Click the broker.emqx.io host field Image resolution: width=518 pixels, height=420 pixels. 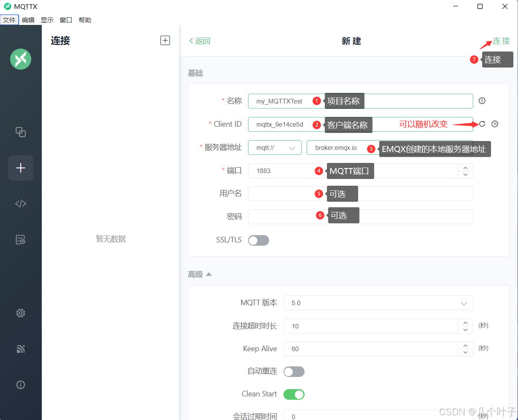pyautogui.click(x=390, y=148)
